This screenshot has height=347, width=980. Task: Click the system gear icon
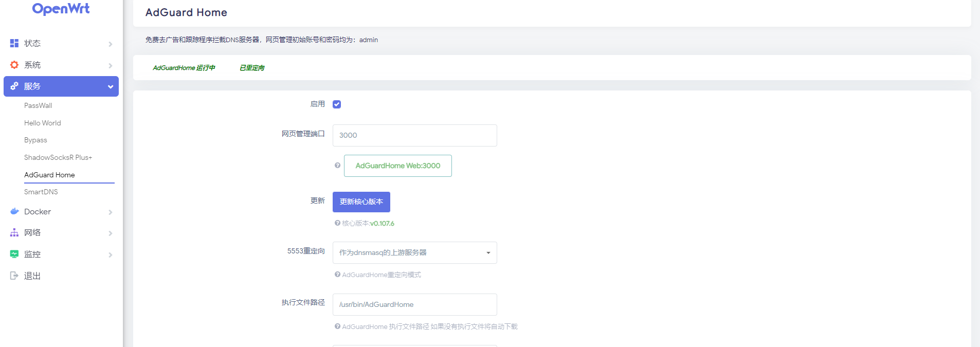tap(14, 65)
